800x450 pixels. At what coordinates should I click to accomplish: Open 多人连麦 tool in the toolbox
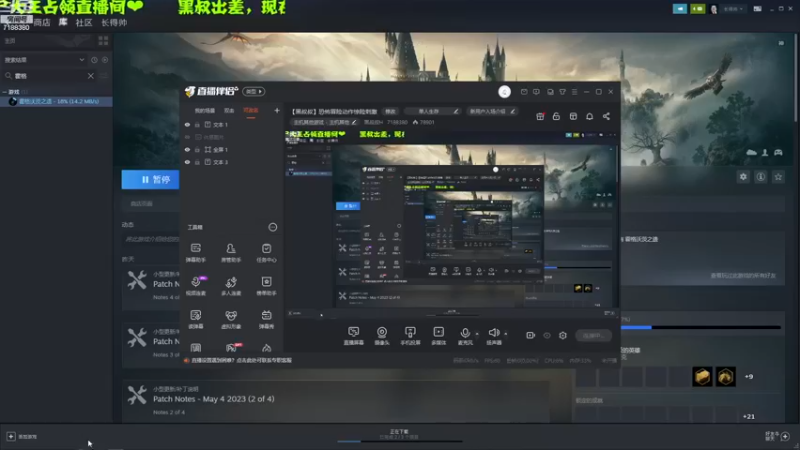click(231, 286)
